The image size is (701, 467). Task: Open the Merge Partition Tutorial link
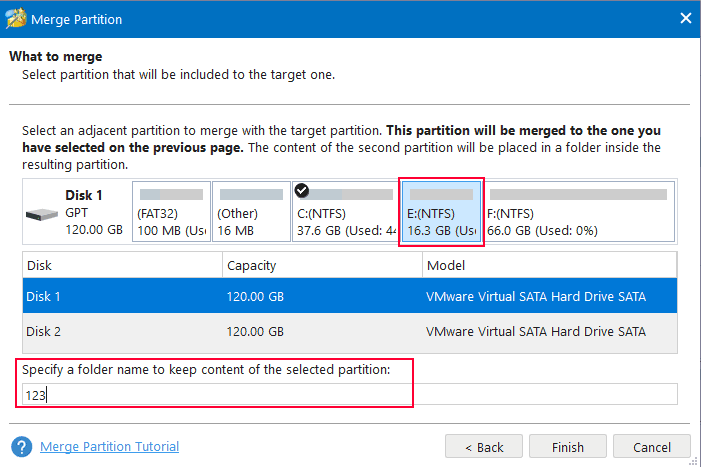110,446
